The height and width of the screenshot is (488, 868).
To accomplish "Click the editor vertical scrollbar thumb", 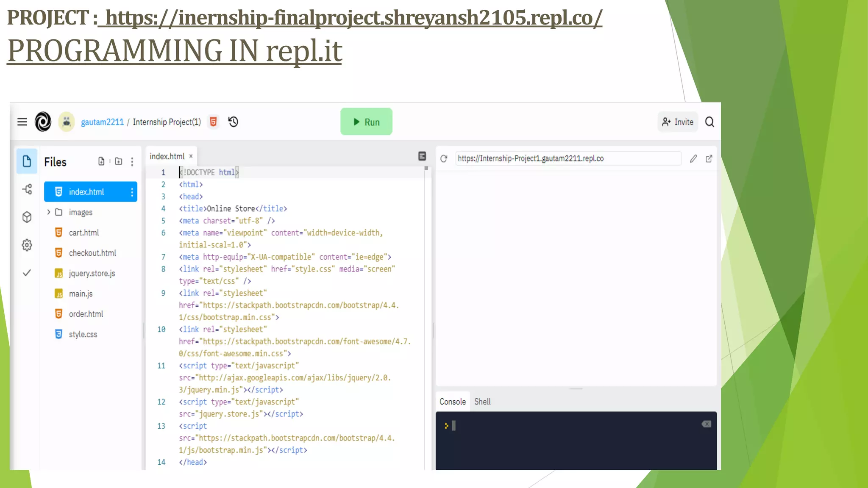I will 426,169.
